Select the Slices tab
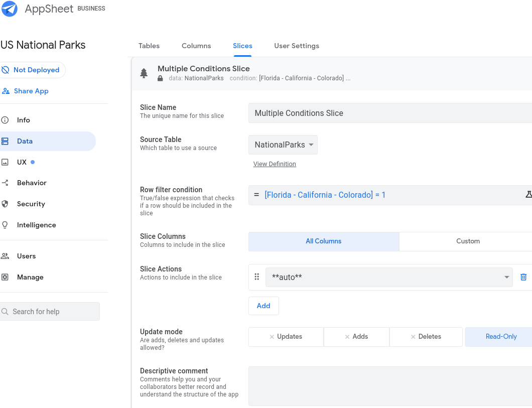Image resolution: width=532 pixels, height=408 pixels. pos(242,46)
